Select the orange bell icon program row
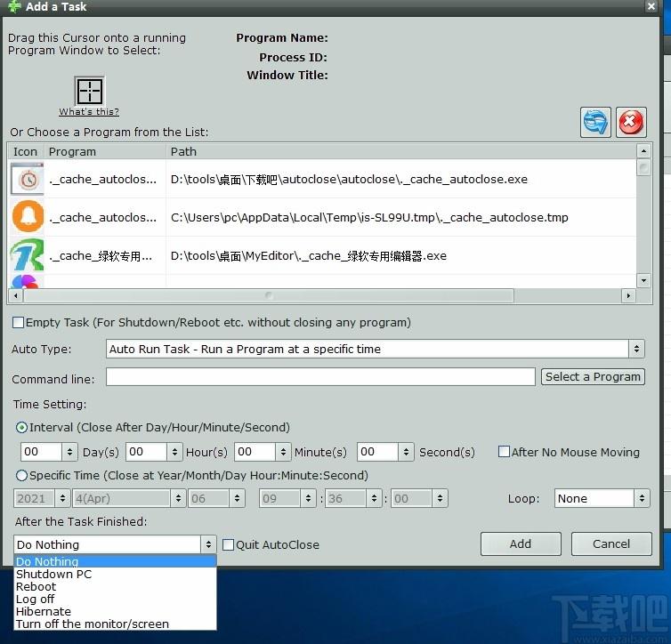Image resolution: width=671 pixels, height=644 pixels. 322,217
